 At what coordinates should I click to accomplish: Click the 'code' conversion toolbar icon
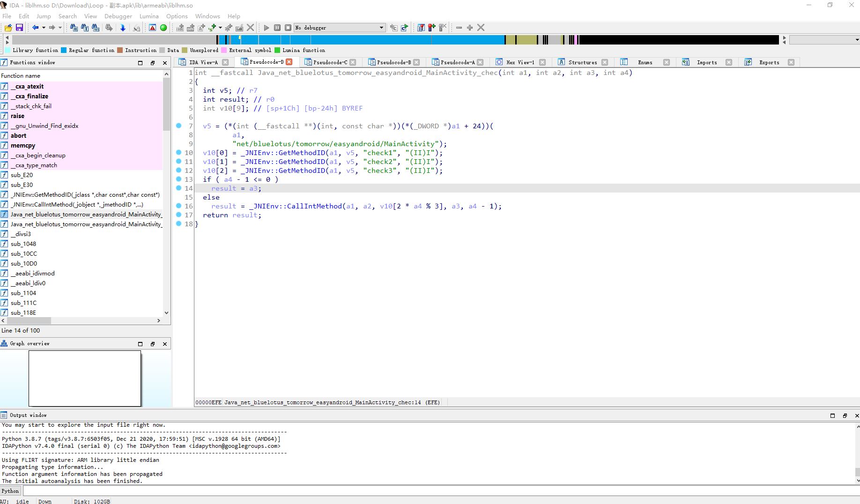180,28
